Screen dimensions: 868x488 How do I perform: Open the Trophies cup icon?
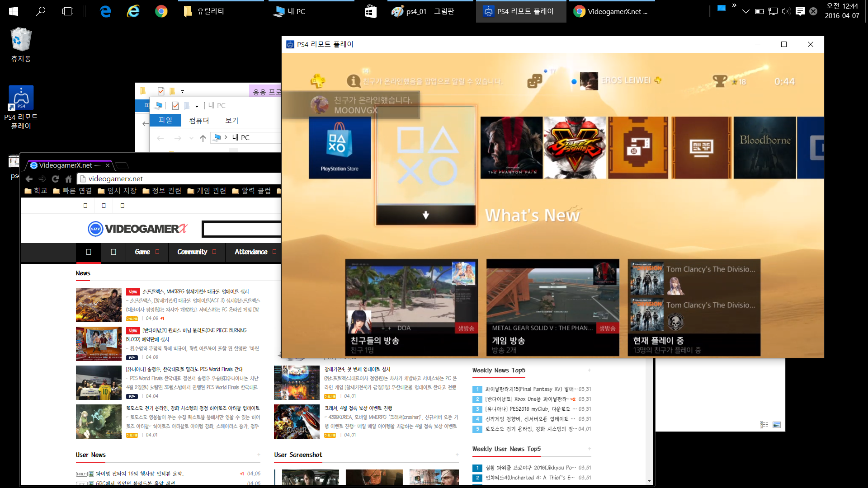(719, 81)
